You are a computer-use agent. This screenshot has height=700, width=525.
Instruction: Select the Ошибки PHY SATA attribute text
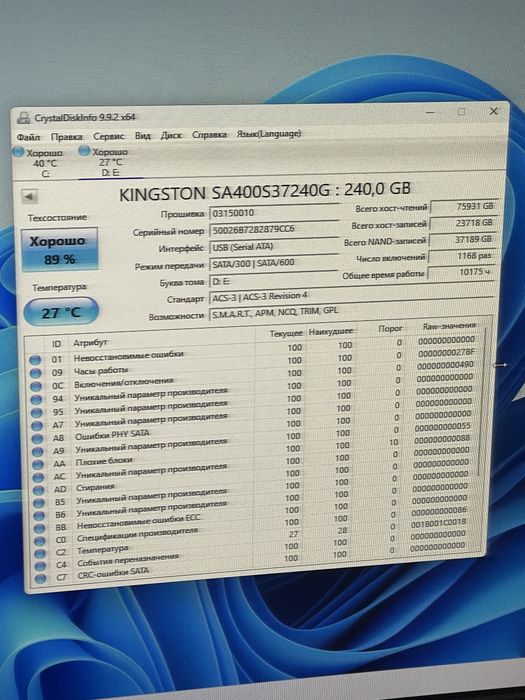click(112, 434)
